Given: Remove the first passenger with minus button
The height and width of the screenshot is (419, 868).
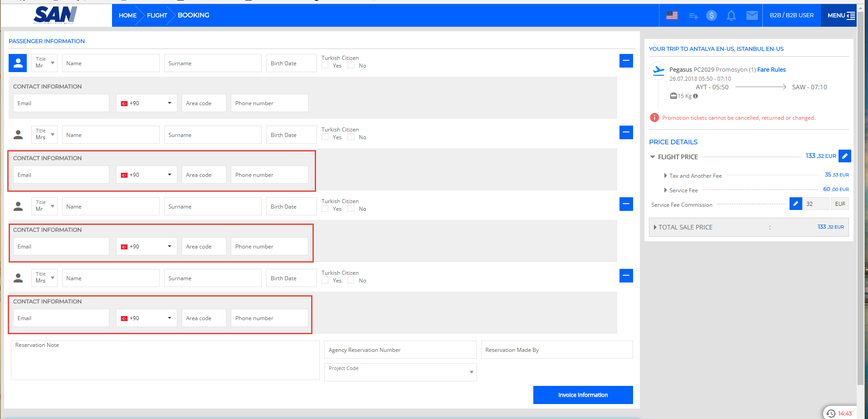Looking at the screenshot, I should [x=626, y=61].
